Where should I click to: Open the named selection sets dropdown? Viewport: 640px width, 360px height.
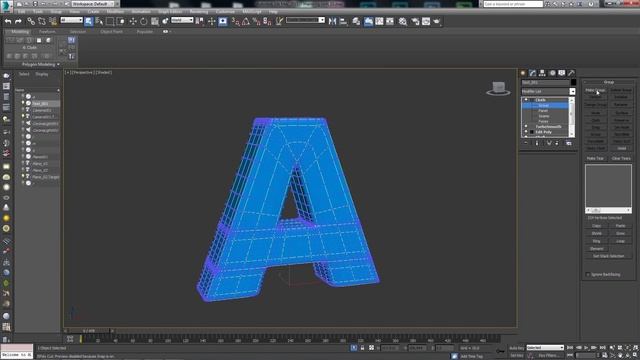coord(305,20)
